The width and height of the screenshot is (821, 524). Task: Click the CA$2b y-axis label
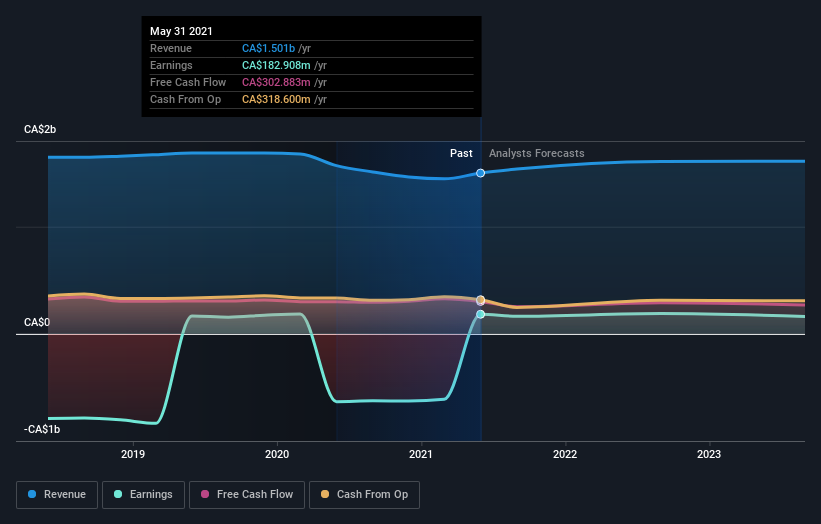pyautogui.click(x=40, y=129)
